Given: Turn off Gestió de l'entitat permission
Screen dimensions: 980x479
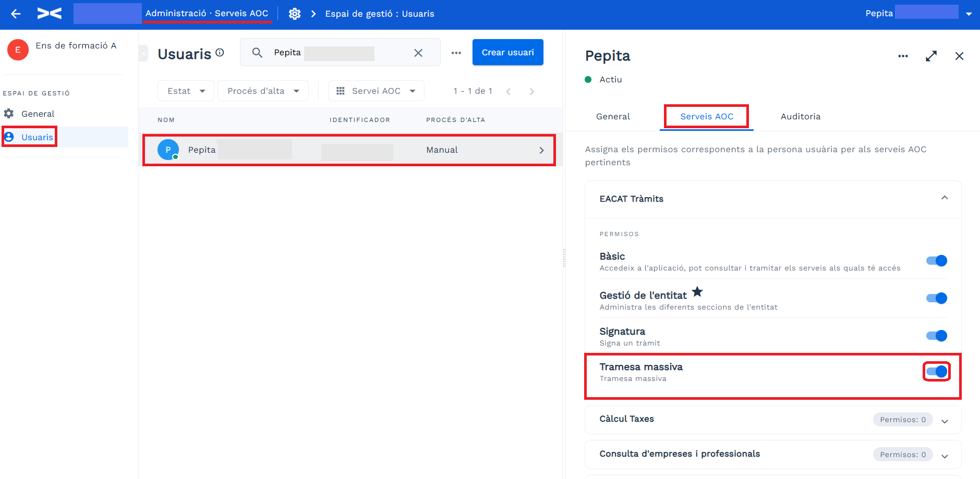Looking at the screenshot, I should [x=936, y=298].
